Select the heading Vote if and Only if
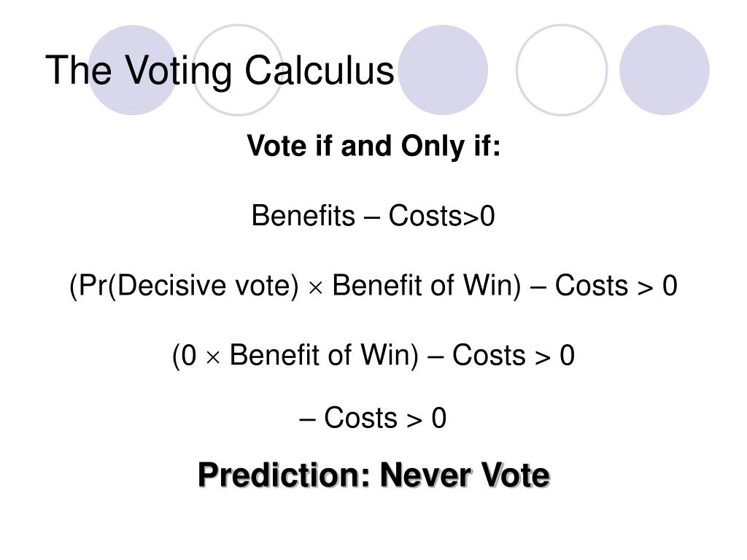 point(373,146)
